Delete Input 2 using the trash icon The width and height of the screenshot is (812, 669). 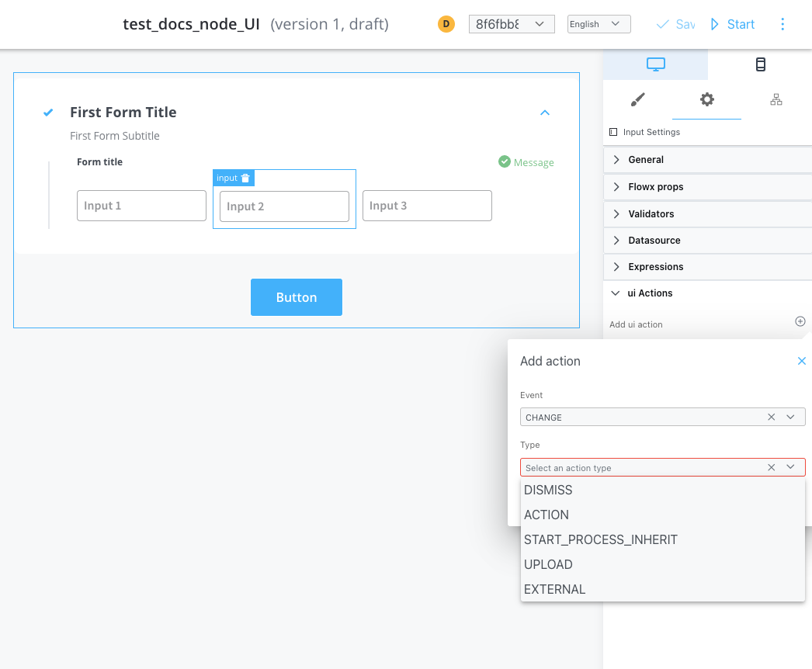(x=246, y=178)
